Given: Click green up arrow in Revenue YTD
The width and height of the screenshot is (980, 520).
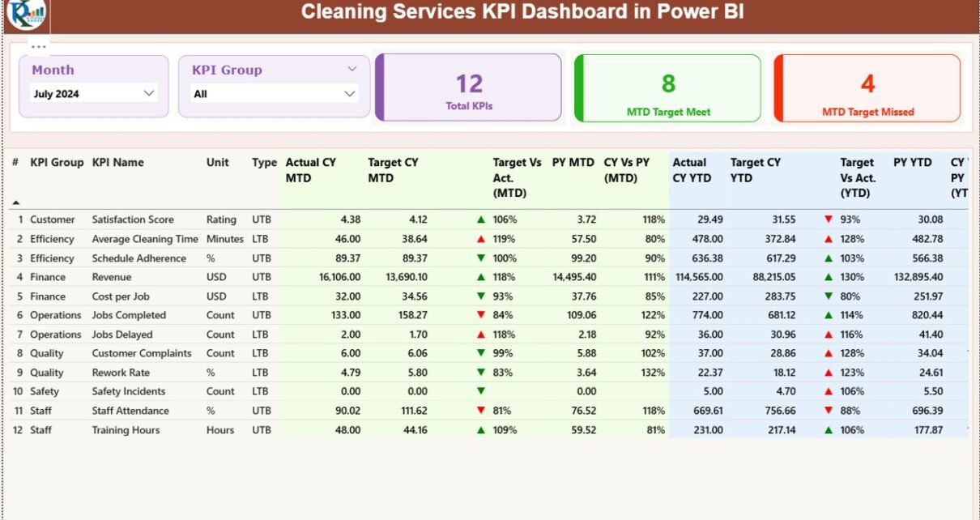Looking at the screenshot, I should [x=828, y=277].
